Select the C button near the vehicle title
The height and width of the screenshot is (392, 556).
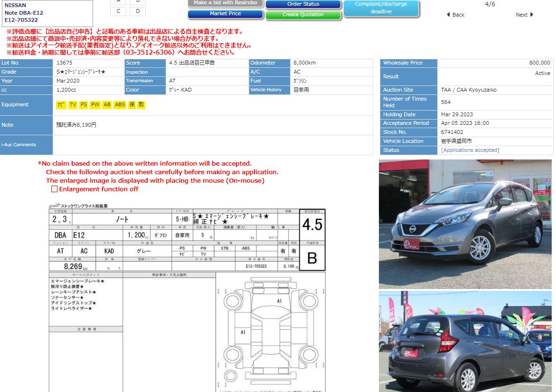118,11
